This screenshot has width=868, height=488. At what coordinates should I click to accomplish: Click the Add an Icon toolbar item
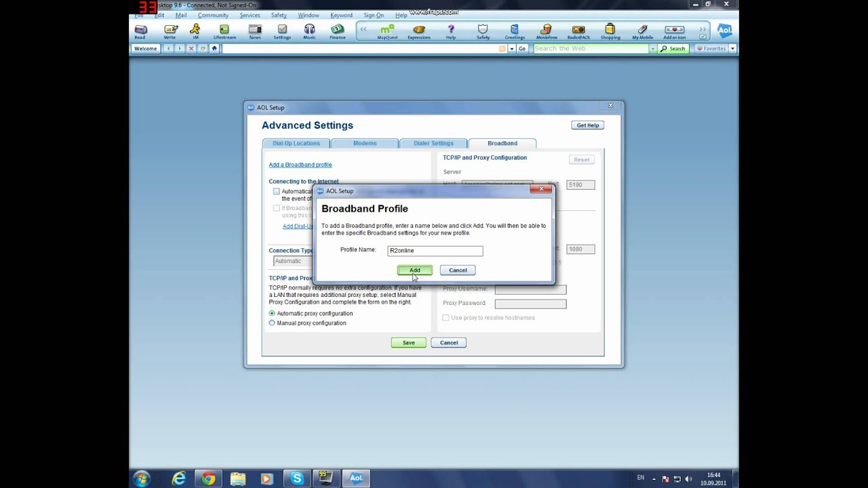point(674,32)
